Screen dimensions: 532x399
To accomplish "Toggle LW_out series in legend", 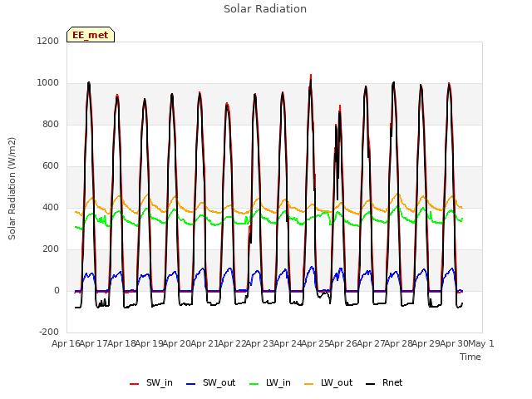I will coord(328,383).
